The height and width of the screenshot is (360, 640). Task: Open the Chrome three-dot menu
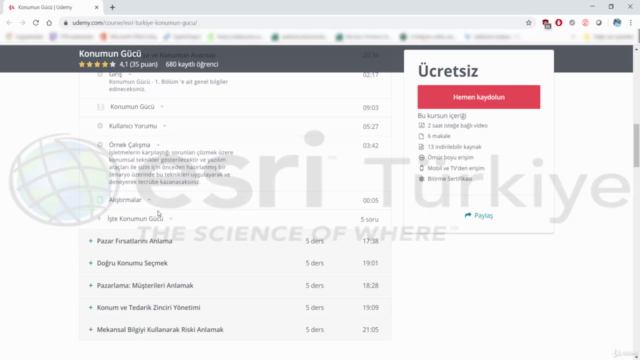click(631, 23)
